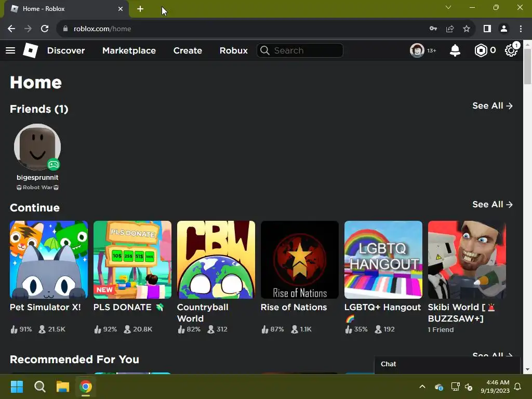Click the Skibi World BUZZSAW+ title
This screenshot has width=532, height=399.
point(461,313)
